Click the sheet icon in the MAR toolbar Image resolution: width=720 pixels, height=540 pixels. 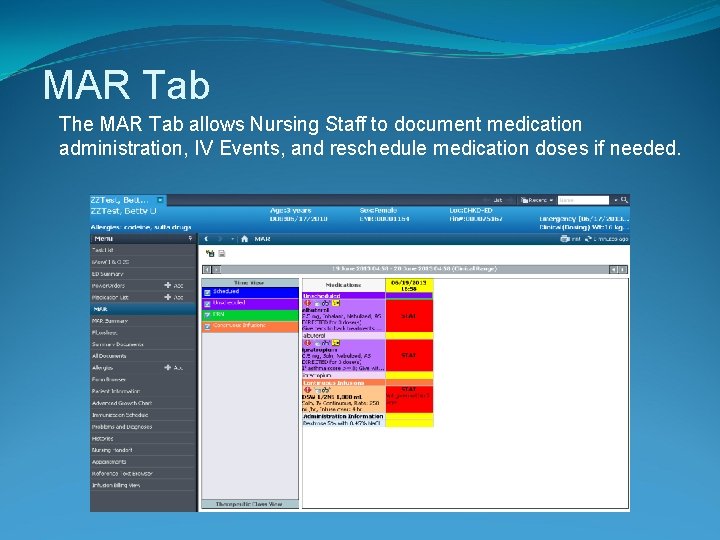tap(221, 253)
